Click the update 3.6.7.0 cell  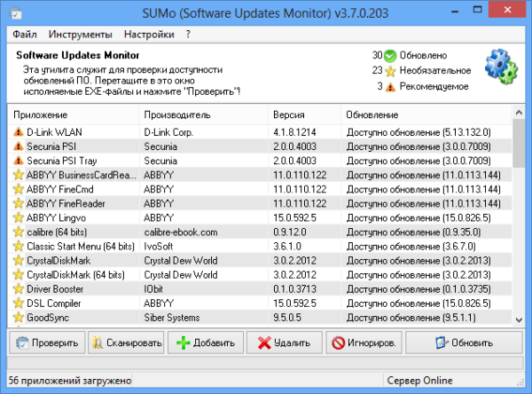(411, 247)
